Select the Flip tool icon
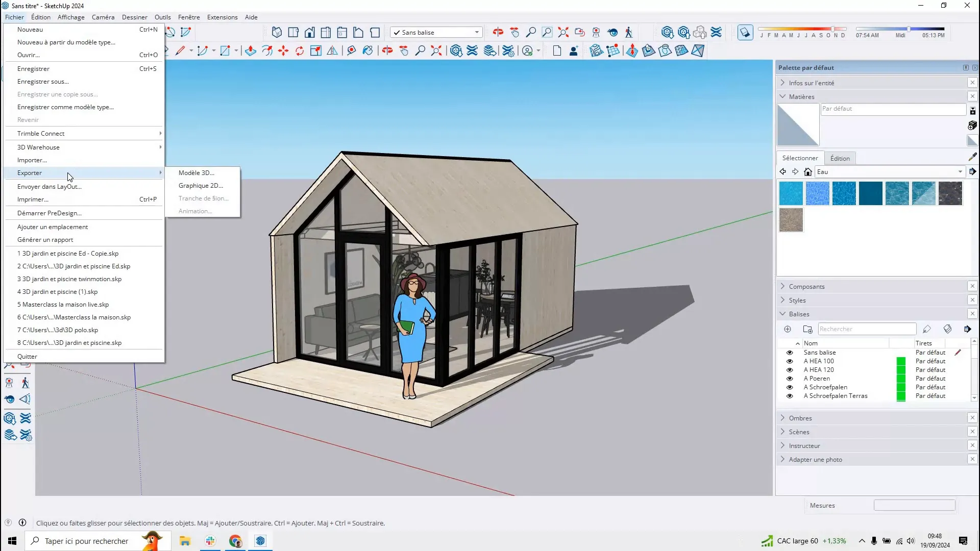The width and height of the screenshot is (980, 551). 332,51
